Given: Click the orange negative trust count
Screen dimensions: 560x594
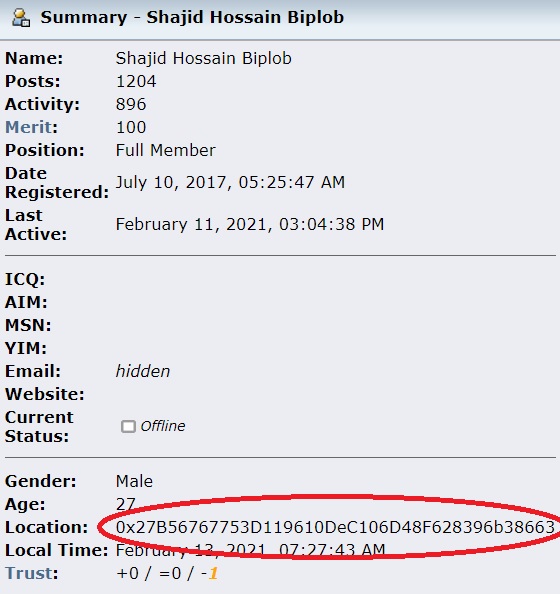Looking at the screenshot, I should pos(213,574).
